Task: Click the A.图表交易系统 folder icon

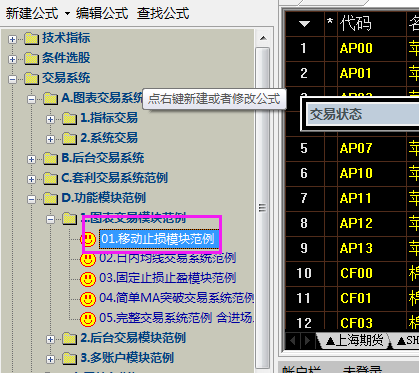Action: [51, 99]
